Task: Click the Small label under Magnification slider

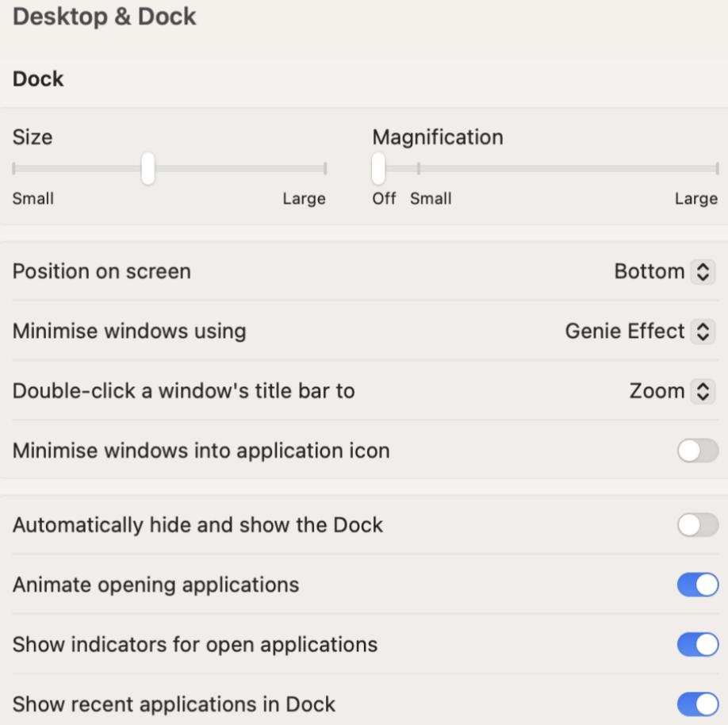Action: pos(431,199)
